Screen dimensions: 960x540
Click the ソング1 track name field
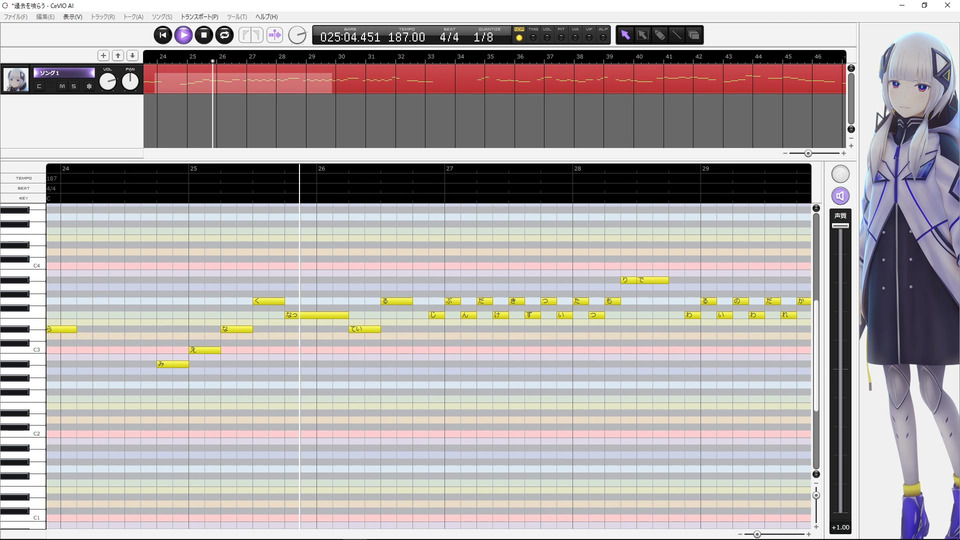pos(64,73)
